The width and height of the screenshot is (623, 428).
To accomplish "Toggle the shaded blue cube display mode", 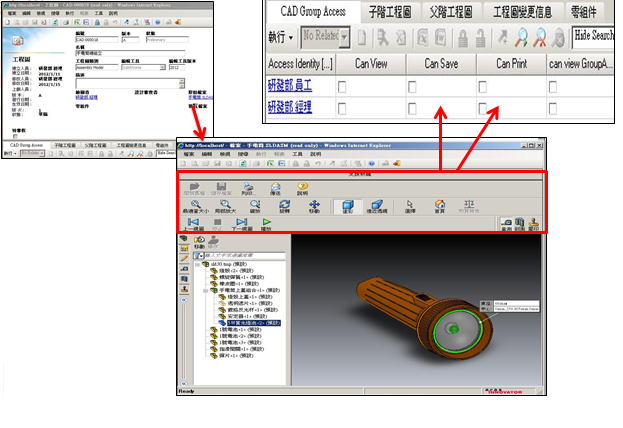I will 348,206.
